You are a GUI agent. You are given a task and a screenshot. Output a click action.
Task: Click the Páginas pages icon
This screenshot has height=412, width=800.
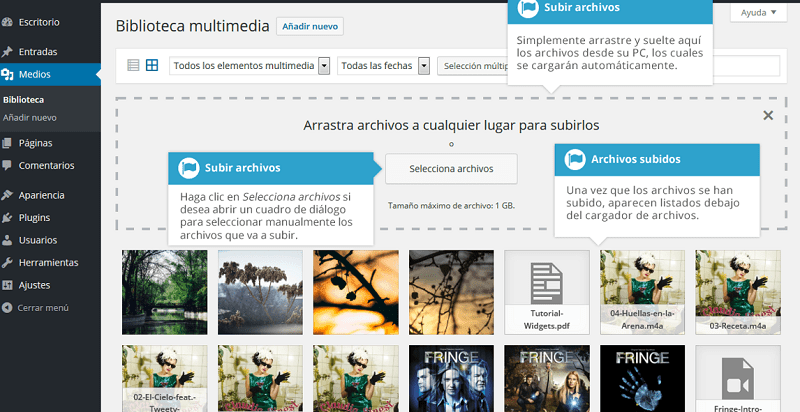7,143
